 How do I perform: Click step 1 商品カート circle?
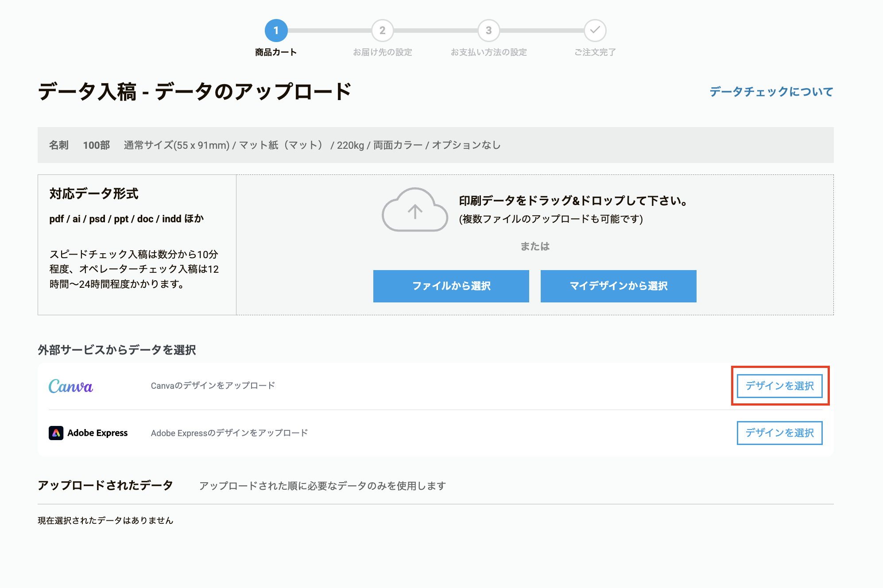[276, 31]
